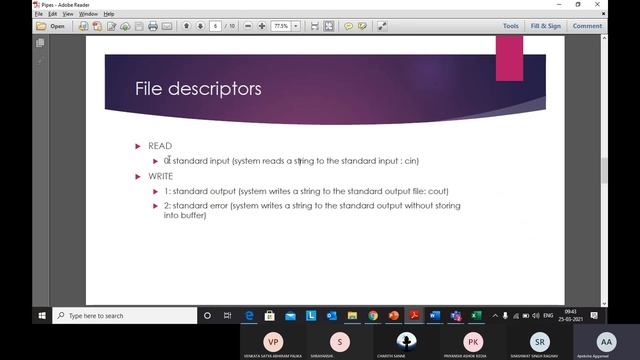Viewport: 640px width, 360px height.
Task: Click the send email envelope icon
Action: [x=167, y=26]
